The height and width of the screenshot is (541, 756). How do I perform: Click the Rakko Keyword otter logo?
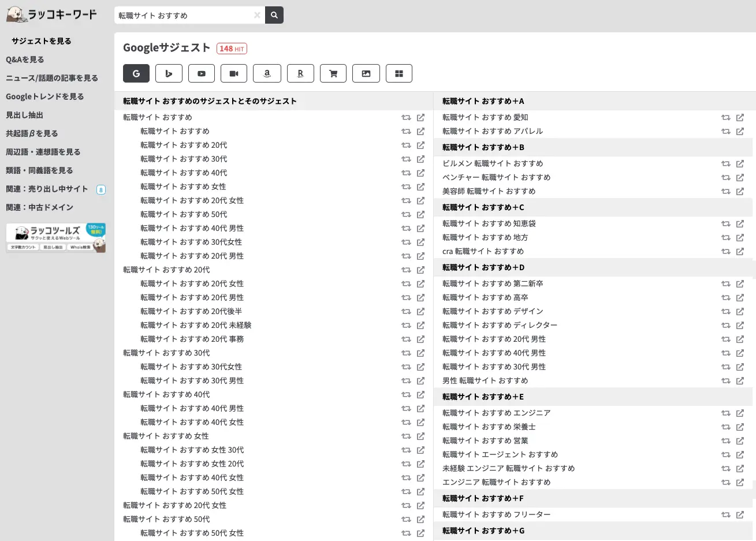point(51,14)
